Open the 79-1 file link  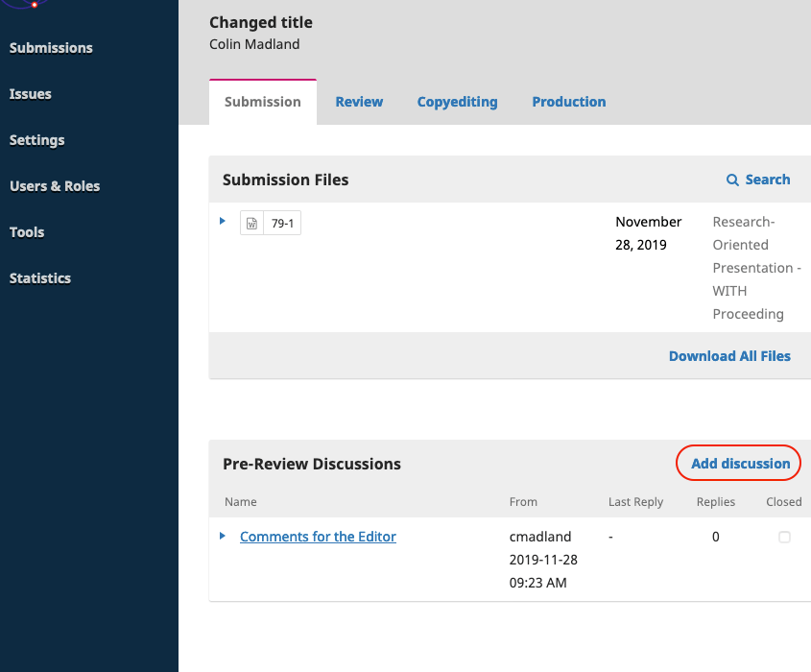pos(282,224)
